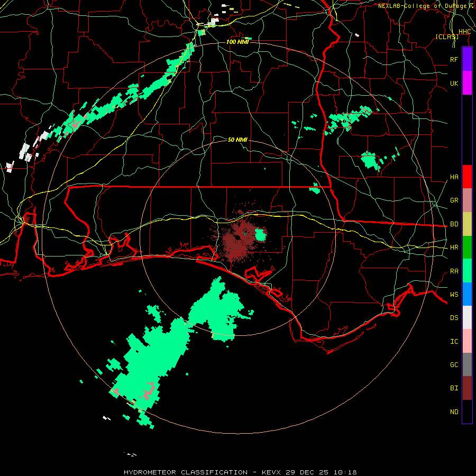476x476 pixels.
Task: Click the 29 DEC 25 date text
Action: click(x=307, y=472)
